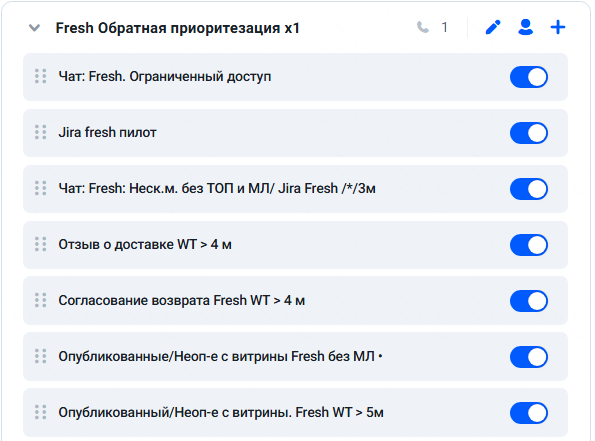Collapse the 'Fresh Обратная приоритезация x1' group chevron
This screenshot has width=595, height=441.
[35, 28]
